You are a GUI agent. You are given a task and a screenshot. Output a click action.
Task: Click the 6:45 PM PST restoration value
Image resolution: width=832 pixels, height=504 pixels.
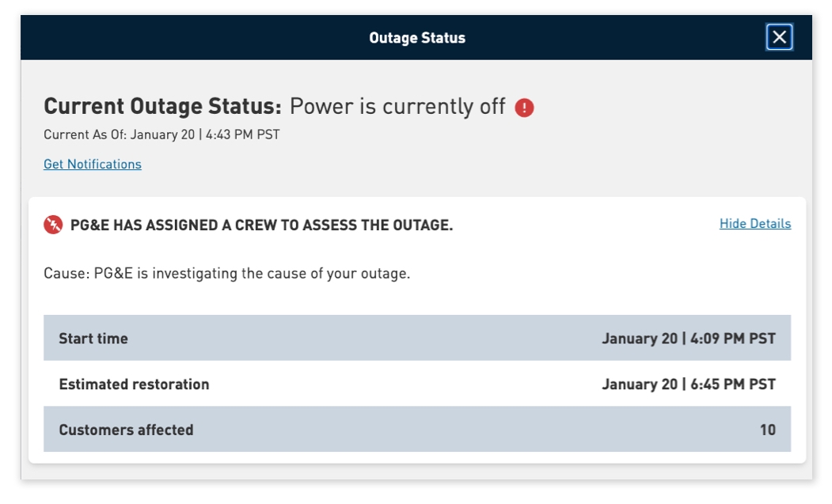732,385
